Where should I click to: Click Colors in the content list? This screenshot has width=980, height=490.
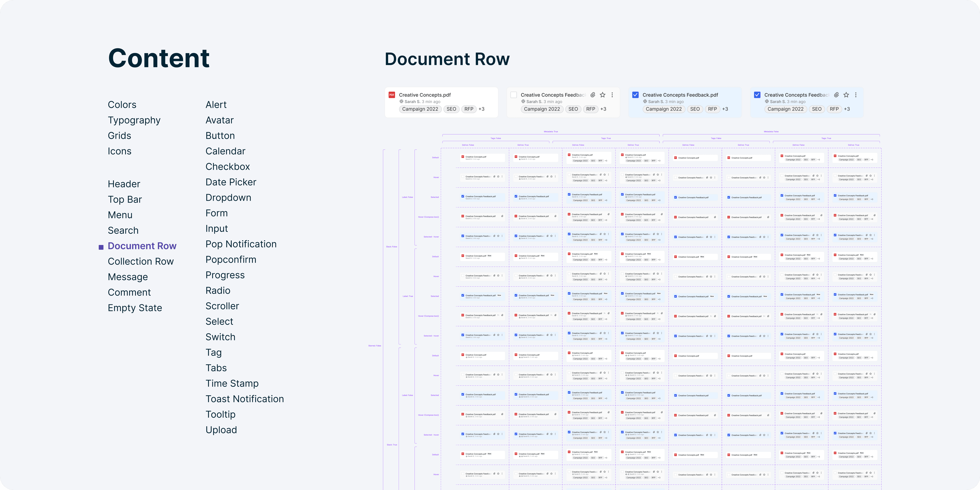point(122,105)
